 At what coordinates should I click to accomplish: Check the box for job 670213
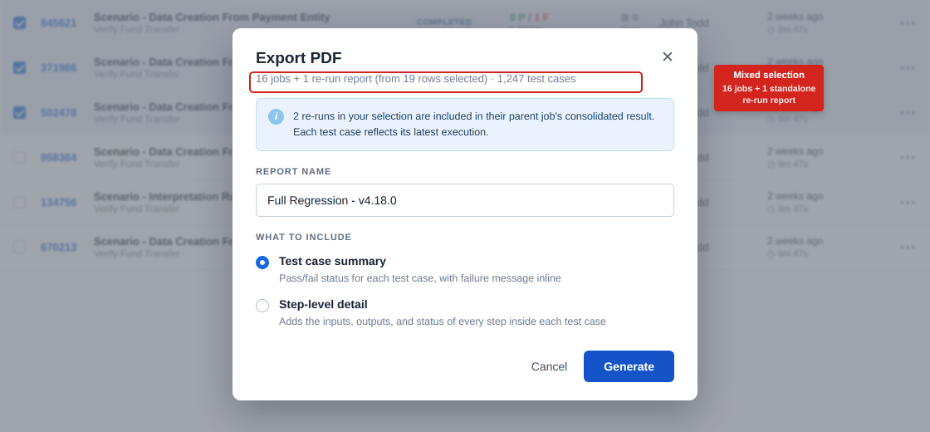(20, 247)
